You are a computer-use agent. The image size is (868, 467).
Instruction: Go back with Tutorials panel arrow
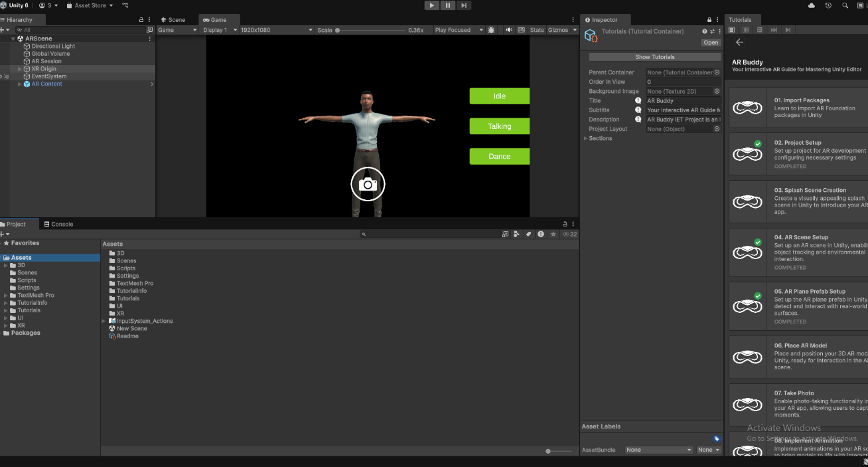pyautogui.click(x=739, y=42)
